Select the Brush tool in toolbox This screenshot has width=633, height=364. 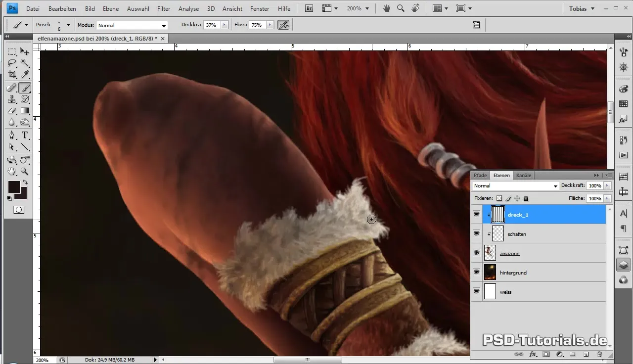(x=24, y=88)
